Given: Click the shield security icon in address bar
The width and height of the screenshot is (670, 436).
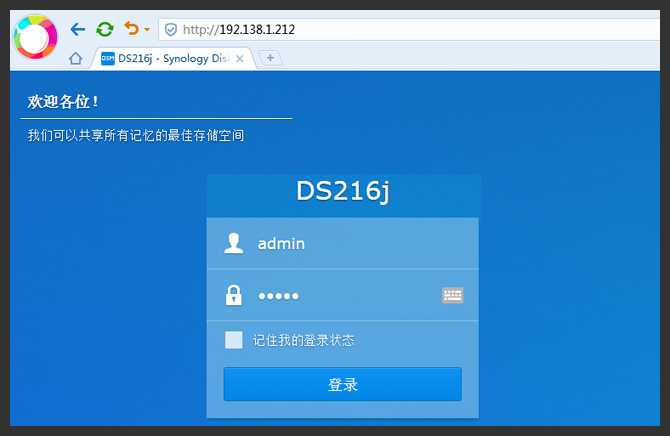Looking at the screenshot, I should (170, 29).
